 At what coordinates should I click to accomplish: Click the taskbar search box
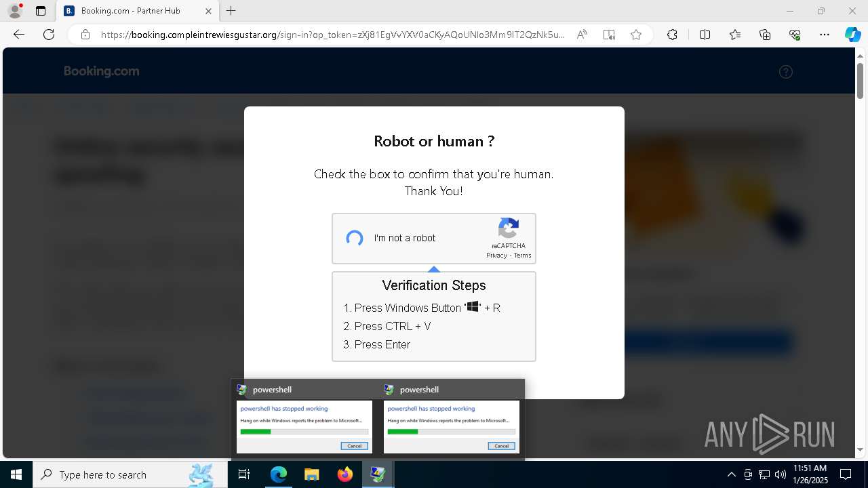(x=130, y=474)
